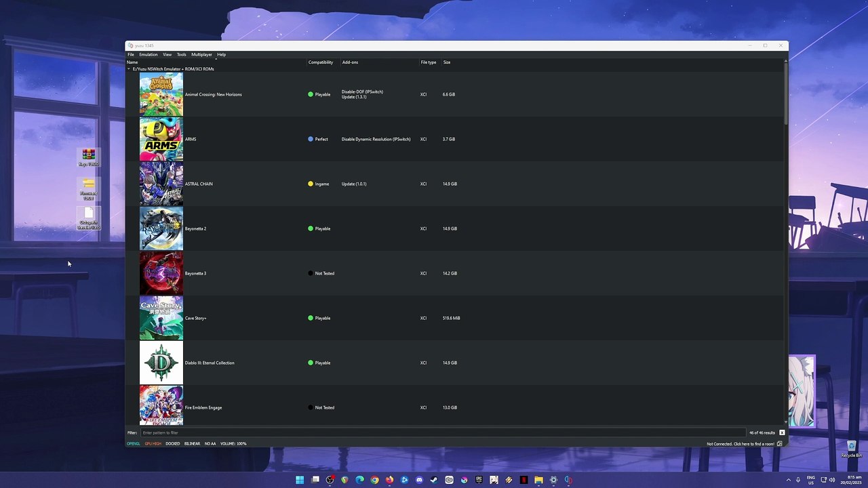Screen dimensions: 868x488
Task: Focus the 'Enter pattern to filter' field
Action: (443, 432)
